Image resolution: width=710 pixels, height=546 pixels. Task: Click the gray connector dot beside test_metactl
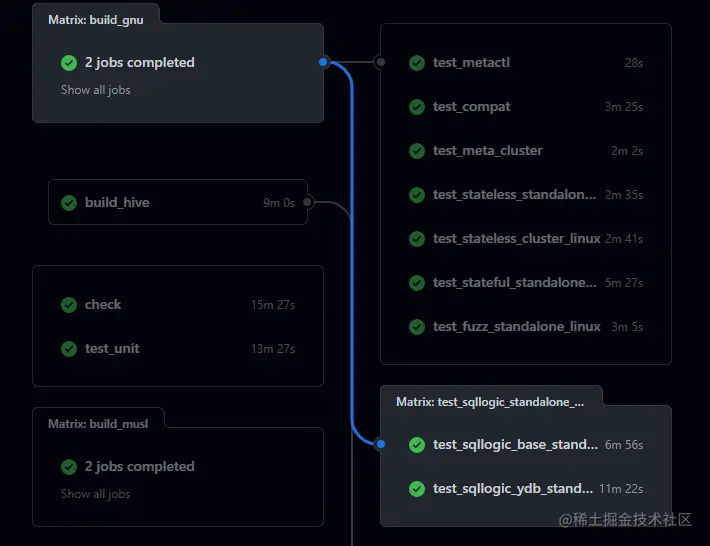pyautogui.click(x=381, y=62)
